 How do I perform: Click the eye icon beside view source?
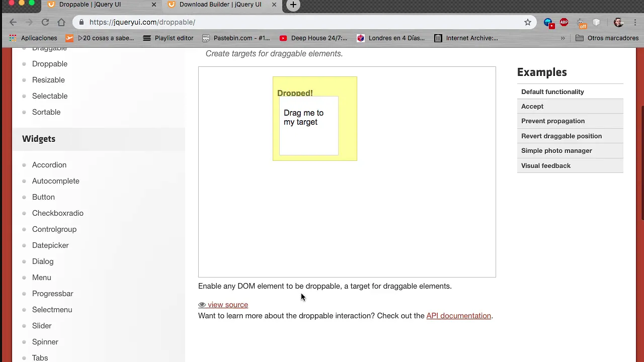pyautogui.click(x=202, y=305)
